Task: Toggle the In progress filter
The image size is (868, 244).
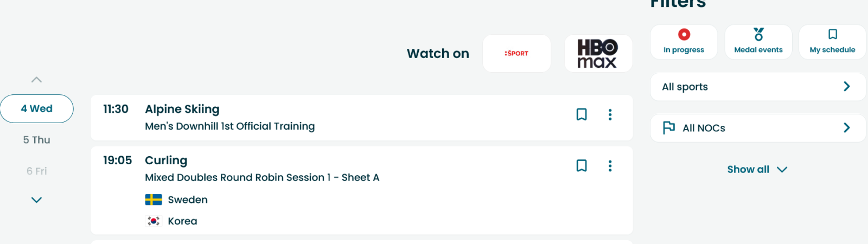Action: (684, 42)
